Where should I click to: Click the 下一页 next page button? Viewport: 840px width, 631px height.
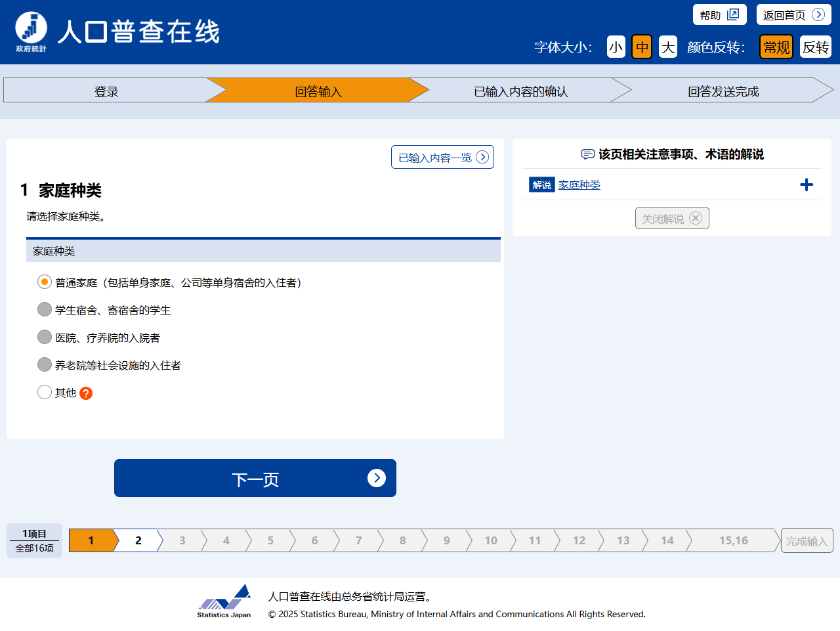(x=255, y=478)
